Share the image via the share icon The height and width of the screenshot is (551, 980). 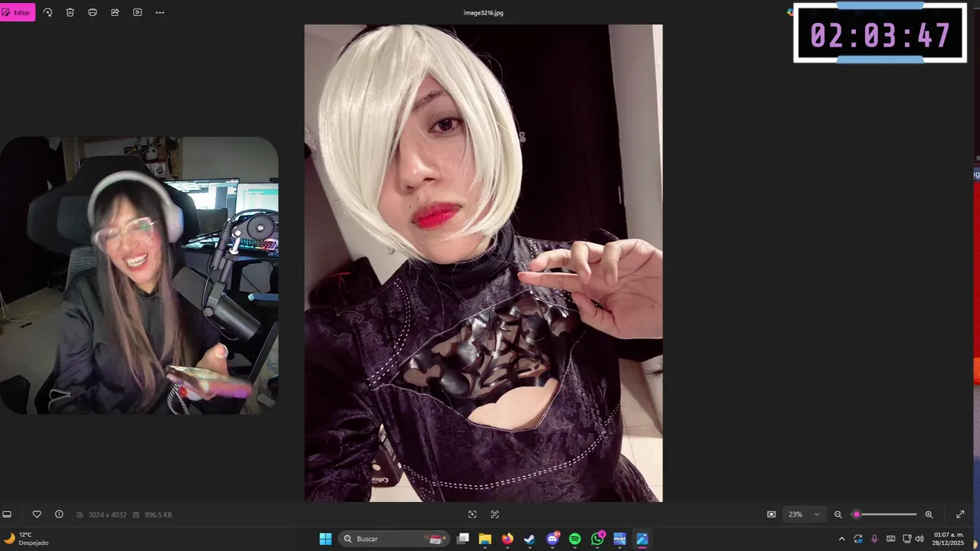(x=115, y=12)
